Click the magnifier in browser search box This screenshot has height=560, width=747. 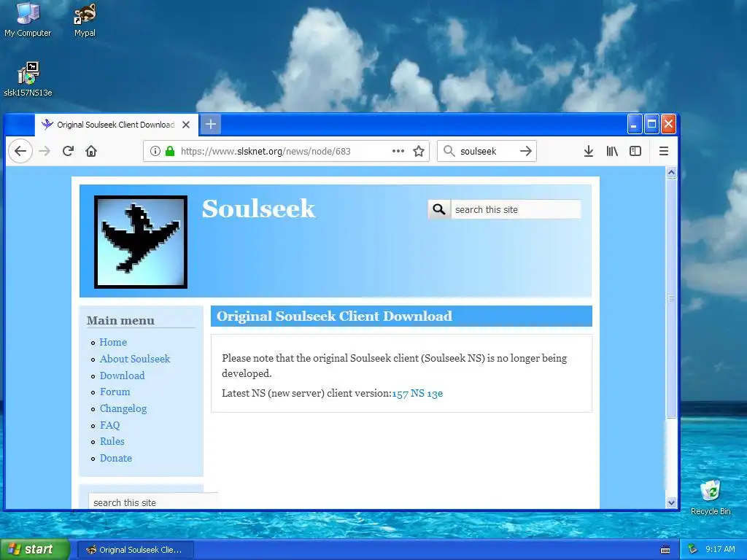[449, 151]
